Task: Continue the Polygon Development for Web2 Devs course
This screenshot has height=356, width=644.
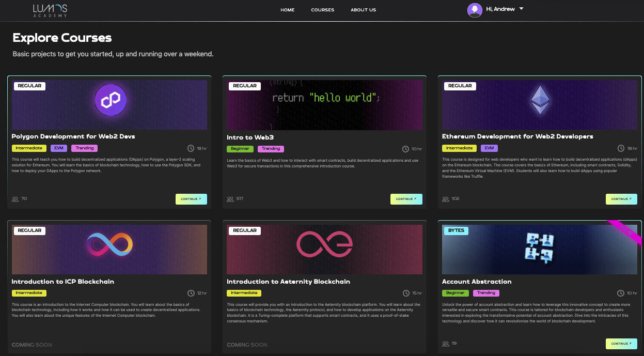Action: coord(191,199)
